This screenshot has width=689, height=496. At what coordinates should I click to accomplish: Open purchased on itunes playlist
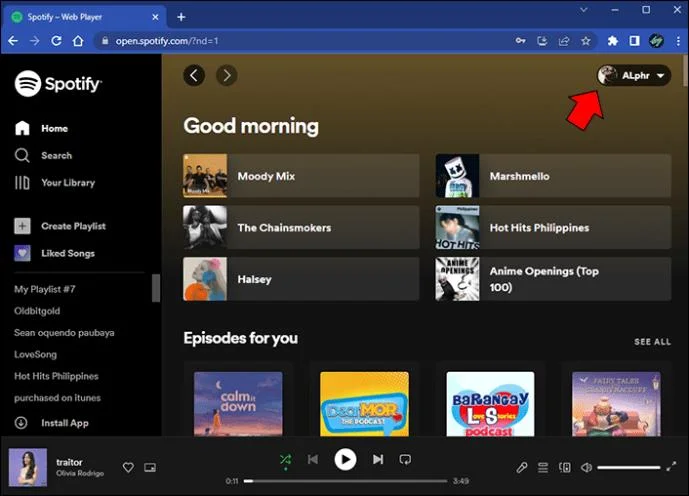57,398
